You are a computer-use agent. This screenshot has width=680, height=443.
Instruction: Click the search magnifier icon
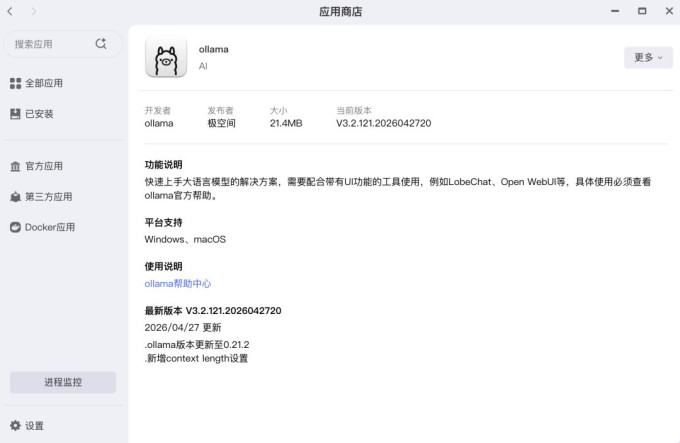click(101, 44)
